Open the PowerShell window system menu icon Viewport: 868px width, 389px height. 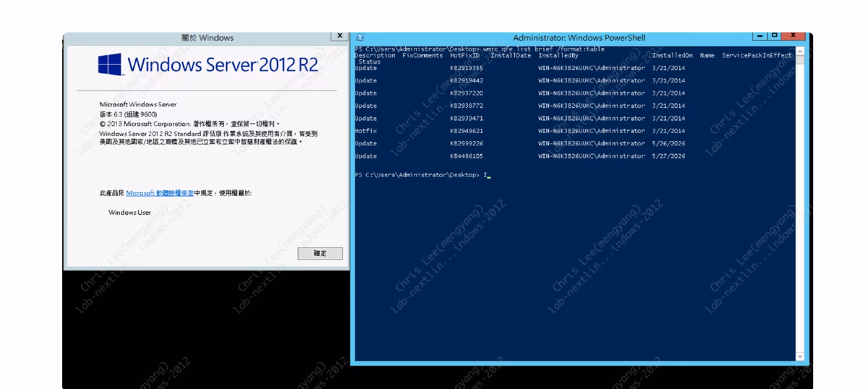(359, 38)
